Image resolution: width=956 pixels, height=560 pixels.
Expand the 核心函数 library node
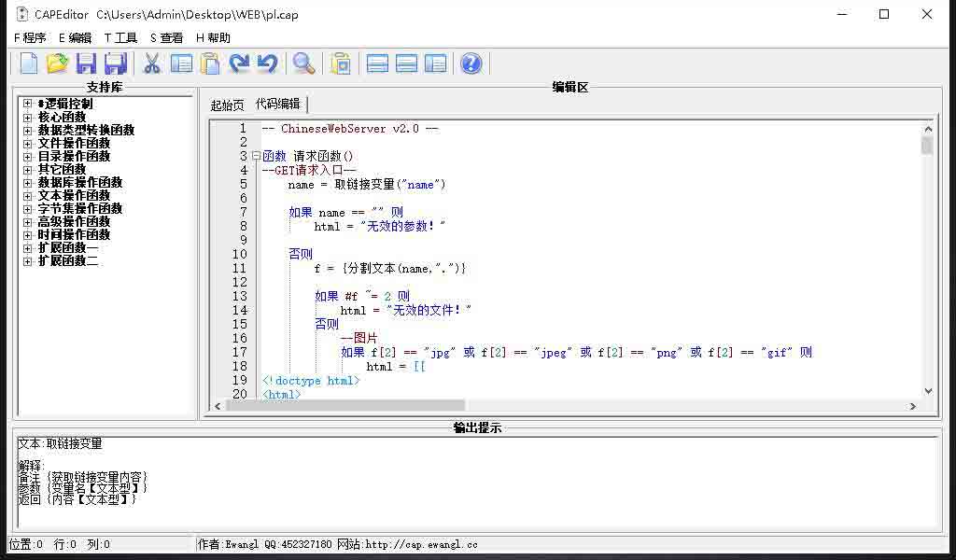pos(29,117)
